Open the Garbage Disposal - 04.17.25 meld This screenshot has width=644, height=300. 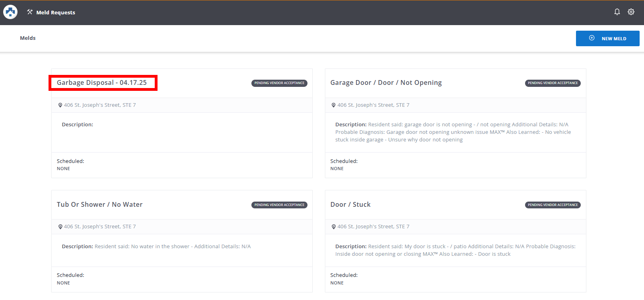tap(102, 83)
